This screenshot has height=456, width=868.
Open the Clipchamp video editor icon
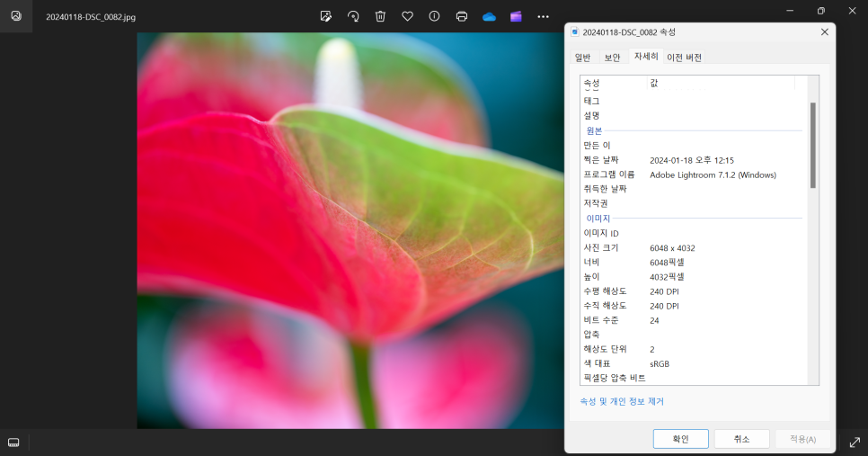tap(516, 16)
